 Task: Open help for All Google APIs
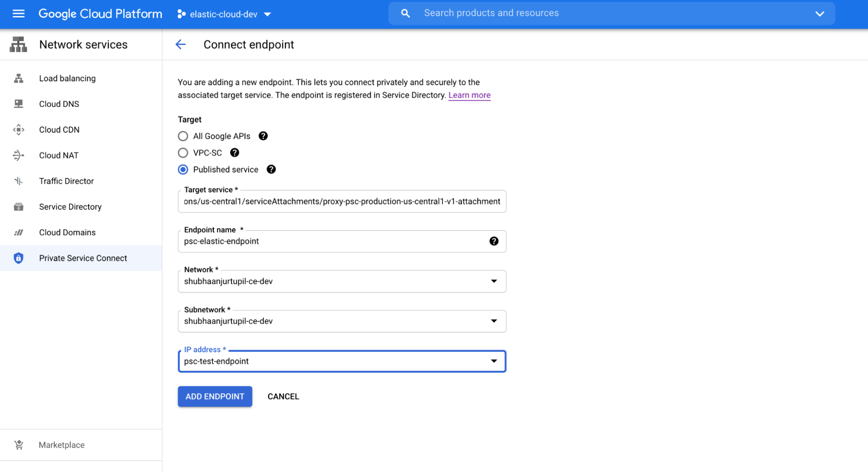click(x=263, y=136)
